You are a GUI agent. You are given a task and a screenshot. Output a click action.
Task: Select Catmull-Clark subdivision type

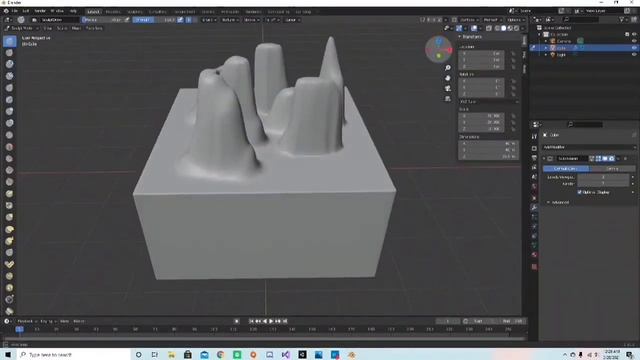(x=566, y=169)
